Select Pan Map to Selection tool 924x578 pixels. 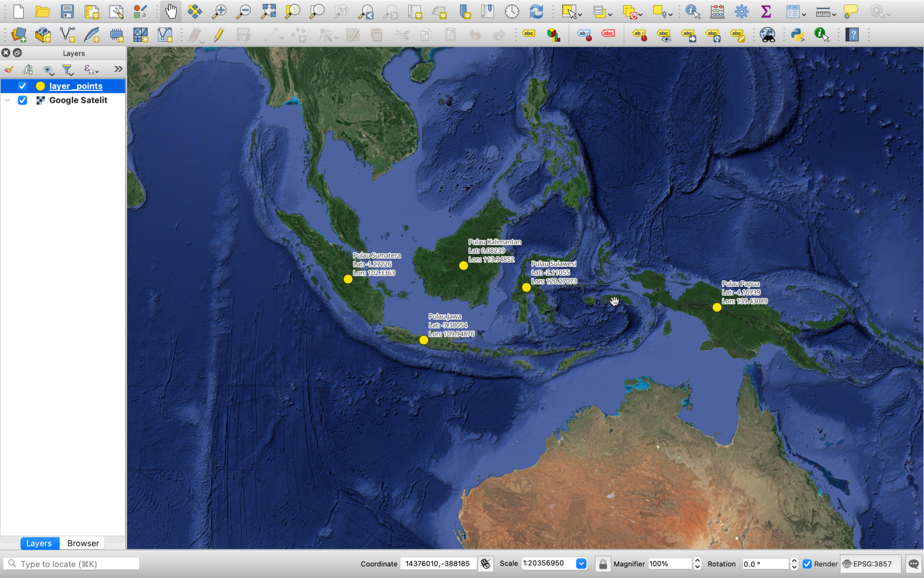point(195,11)
